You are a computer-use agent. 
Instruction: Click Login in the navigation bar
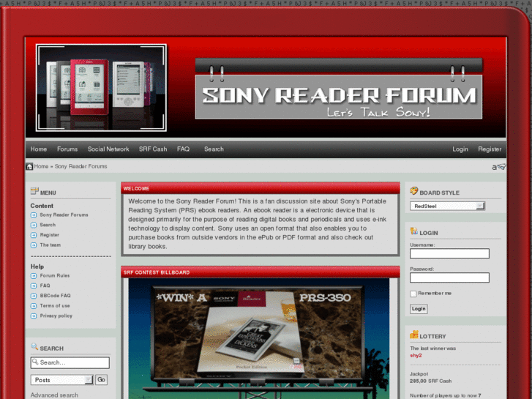click(460, 149)
